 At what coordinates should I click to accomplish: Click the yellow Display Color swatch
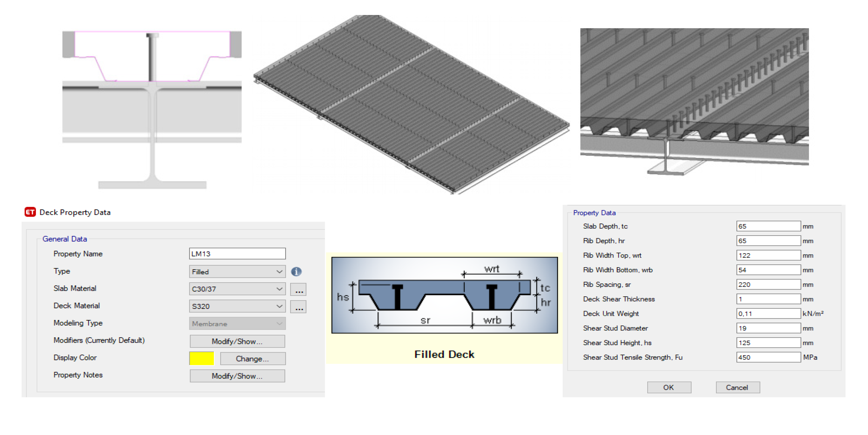(x=201, y=358)
